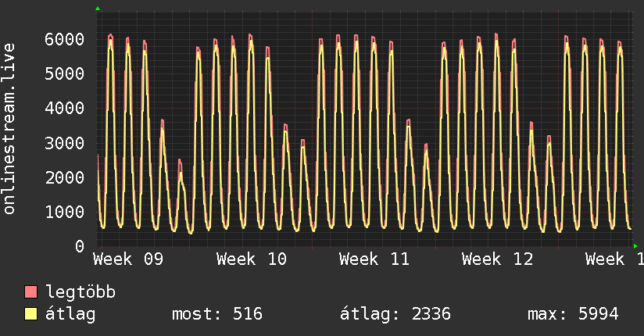Click the onlinestream.live vertical axis title
The image size is (644, 336).
click(x=9, y=129)
